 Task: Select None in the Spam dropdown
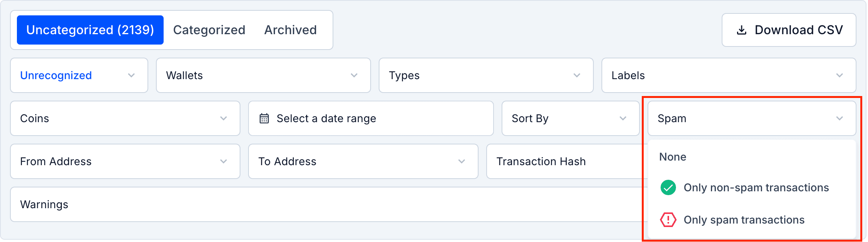[672, 157]
